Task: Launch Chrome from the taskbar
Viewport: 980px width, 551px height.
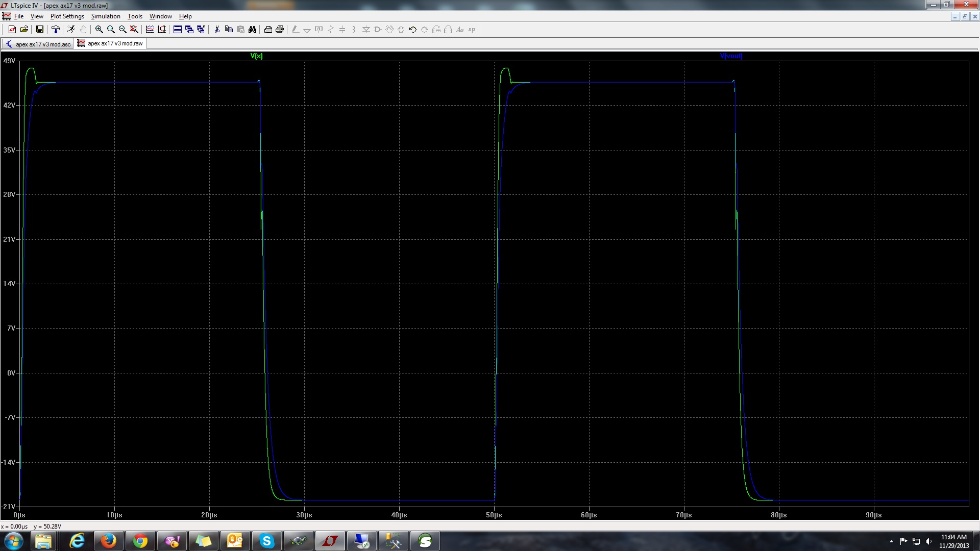Action: click(140, 541)
